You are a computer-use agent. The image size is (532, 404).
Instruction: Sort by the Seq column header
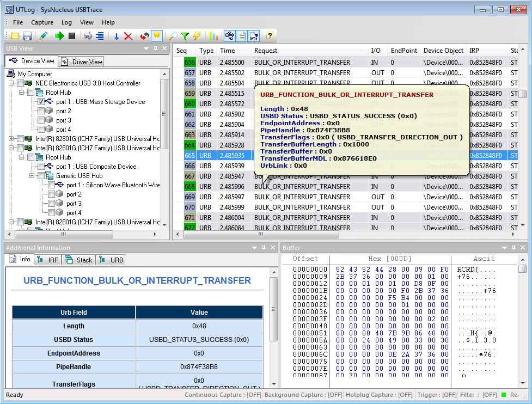(184, 51)
